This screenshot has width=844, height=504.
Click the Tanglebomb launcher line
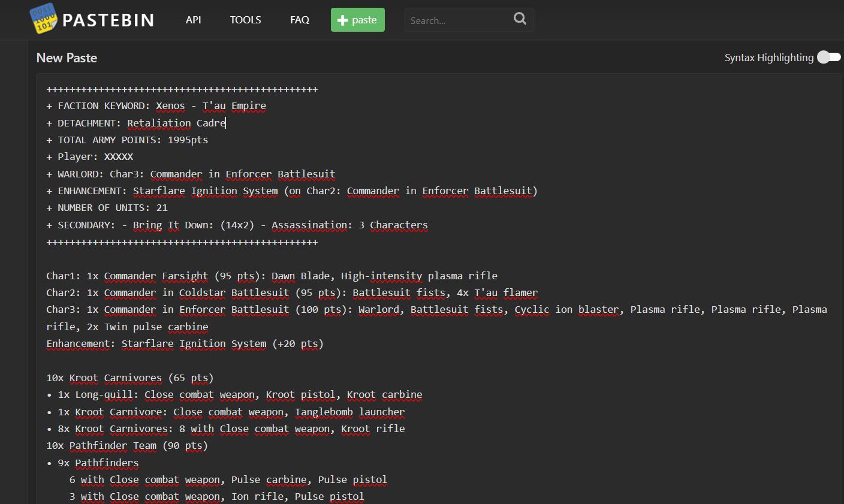point(225,412)
